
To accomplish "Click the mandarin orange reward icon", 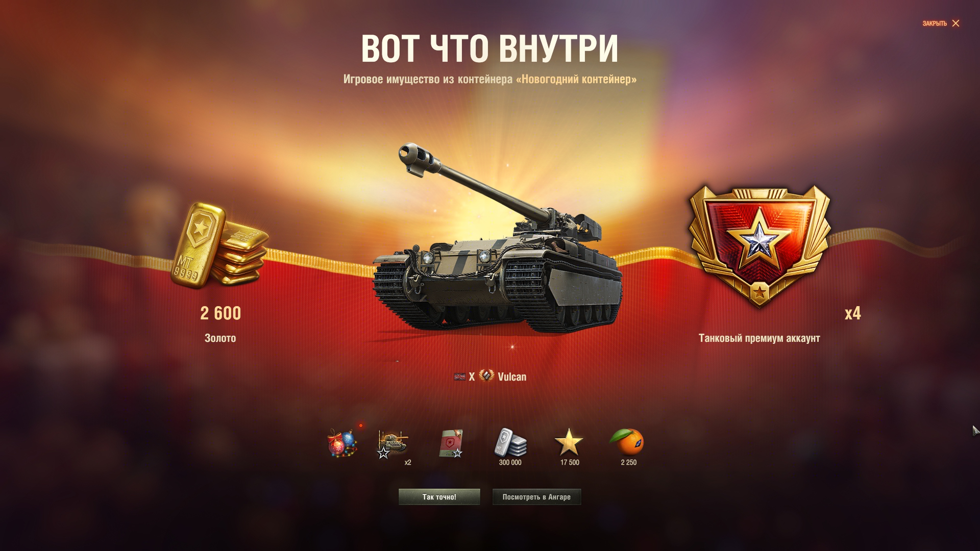I will pyautogui.click(x=627, y=442).
